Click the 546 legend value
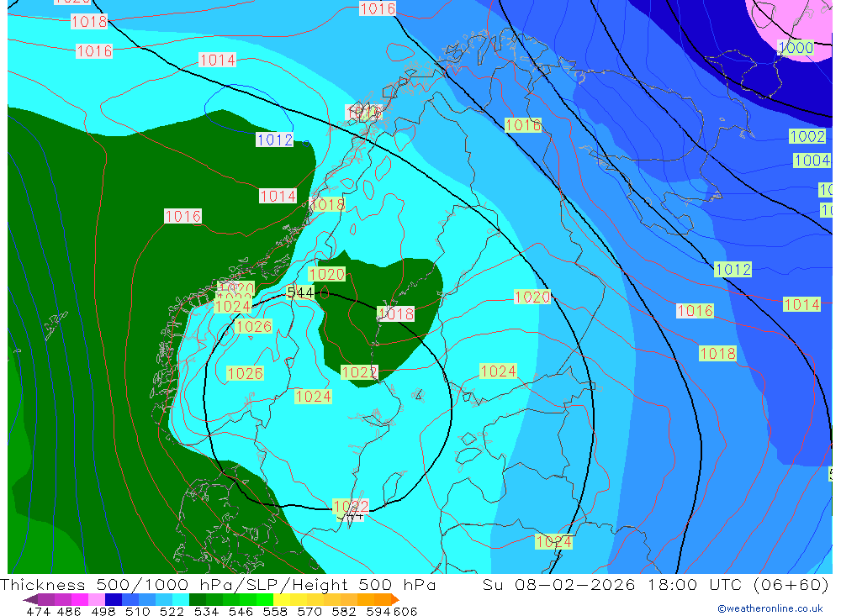 coord(241,611)
